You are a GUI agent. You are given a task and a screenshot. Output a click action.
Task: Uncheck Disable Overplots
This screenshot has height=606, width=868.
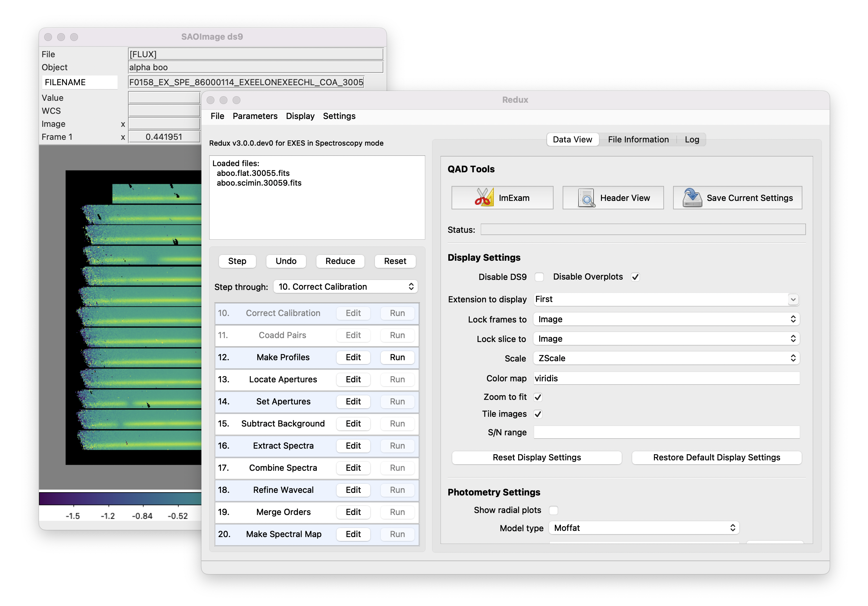[x=635, y=277]
